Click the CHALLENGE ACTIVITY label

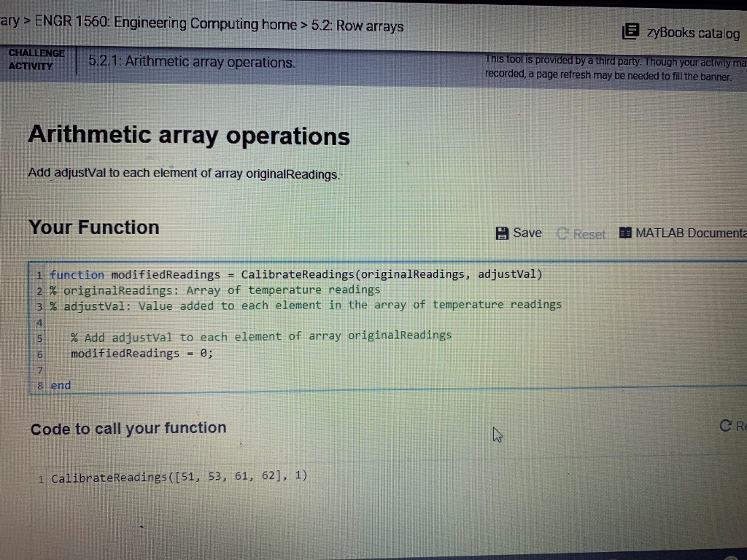pos(36,58)
